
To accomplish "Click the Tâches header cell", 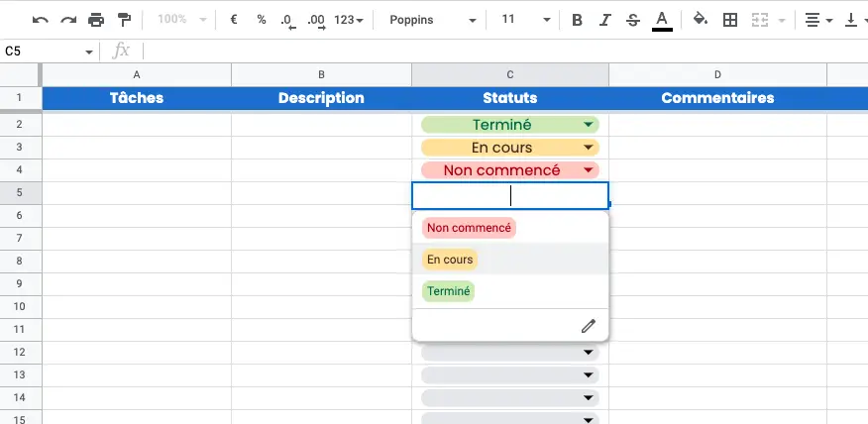I will pos(137,98).
